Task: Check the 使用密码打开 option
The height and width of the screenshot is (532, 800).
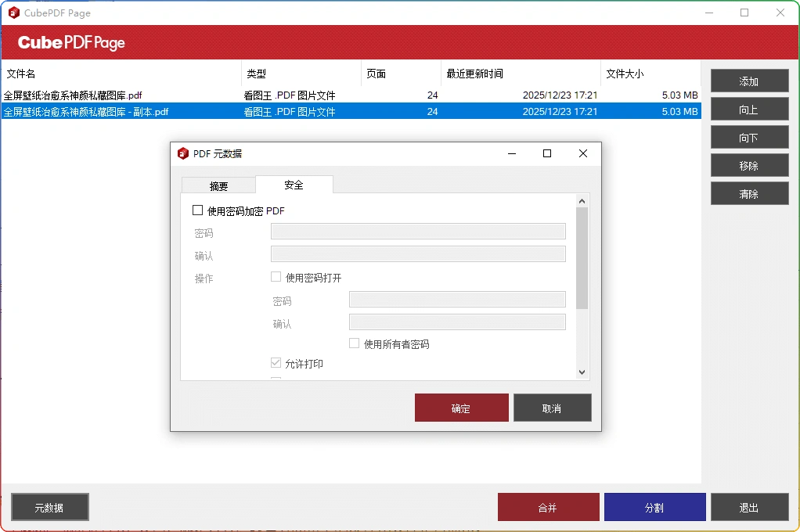Action: coord(276,275)
